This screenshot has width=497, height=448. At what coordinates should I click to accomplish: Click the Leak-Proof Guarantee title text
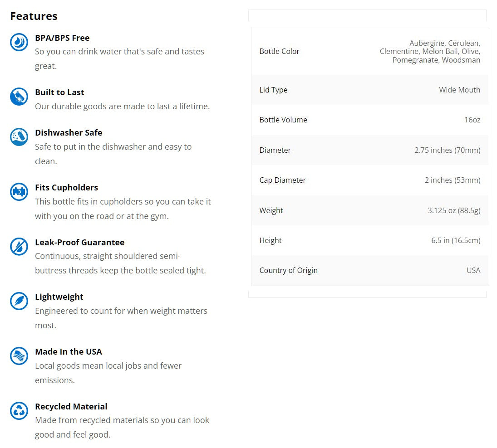click(79, 242)
